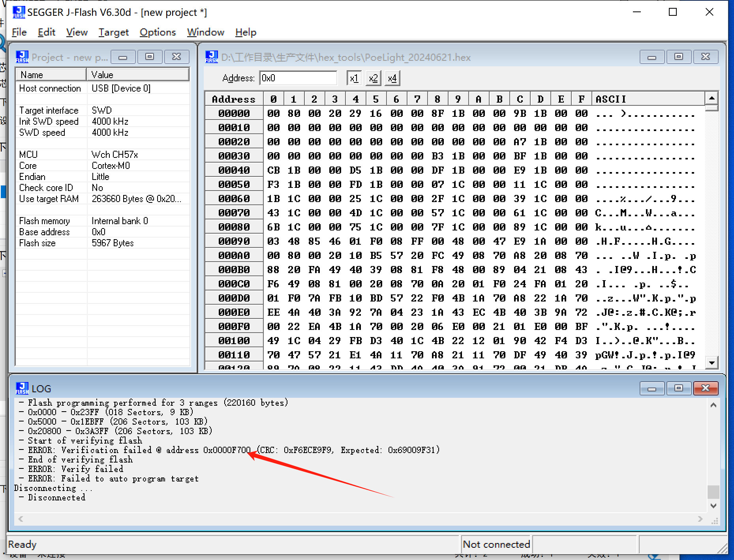The height and width of the screenshot is (560, 734).
Task: Click the hex file window J-Flash icon
Action: (212, 57)
